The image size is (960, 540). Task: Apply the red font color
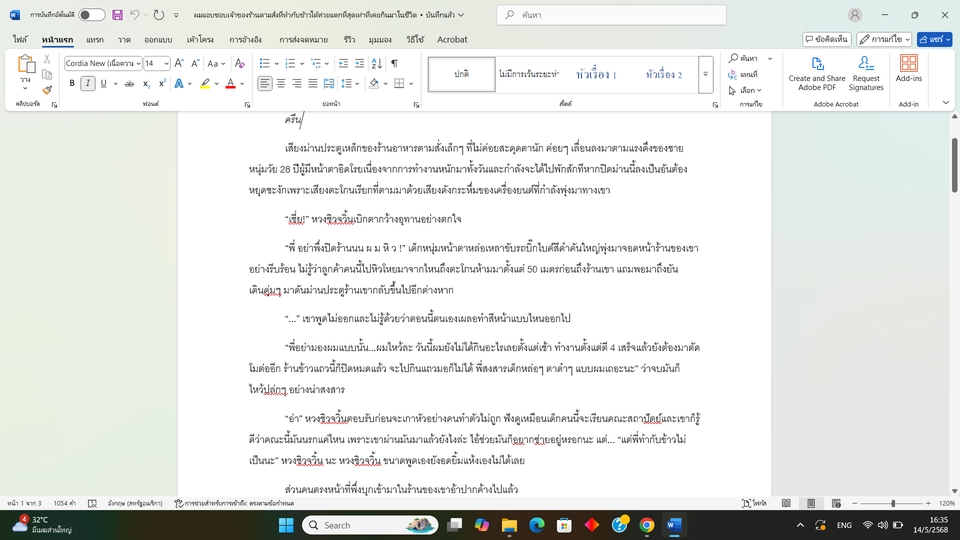coord(230,83)
